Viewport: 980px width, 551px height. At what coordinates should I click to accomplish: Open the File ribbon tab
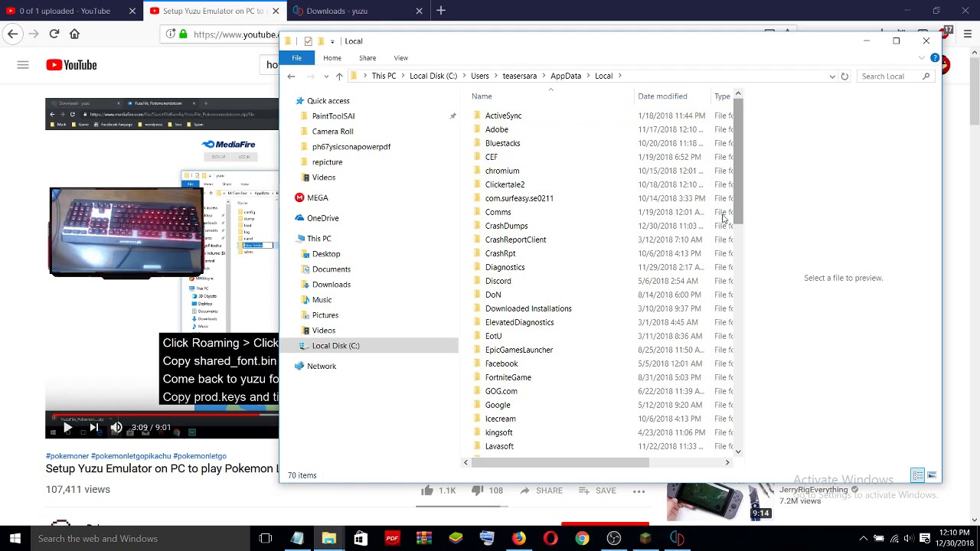[296, 57]
